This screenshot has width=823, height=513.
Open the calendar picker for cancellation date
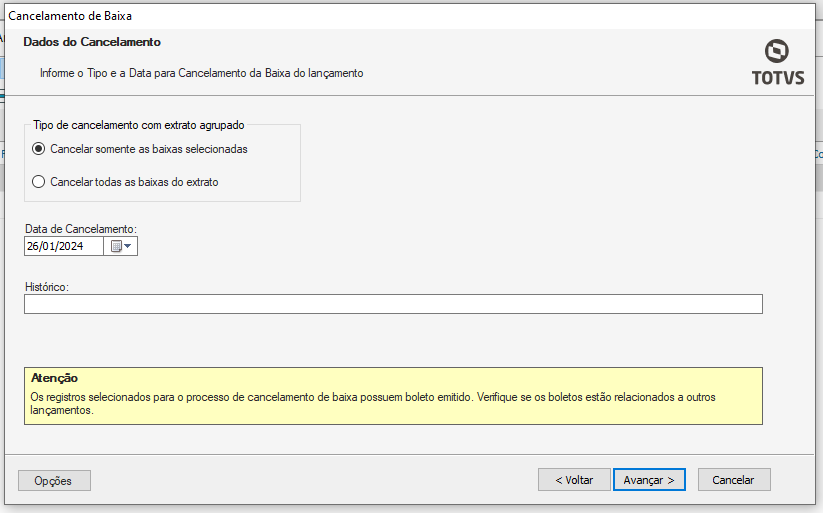pos(121,246)
